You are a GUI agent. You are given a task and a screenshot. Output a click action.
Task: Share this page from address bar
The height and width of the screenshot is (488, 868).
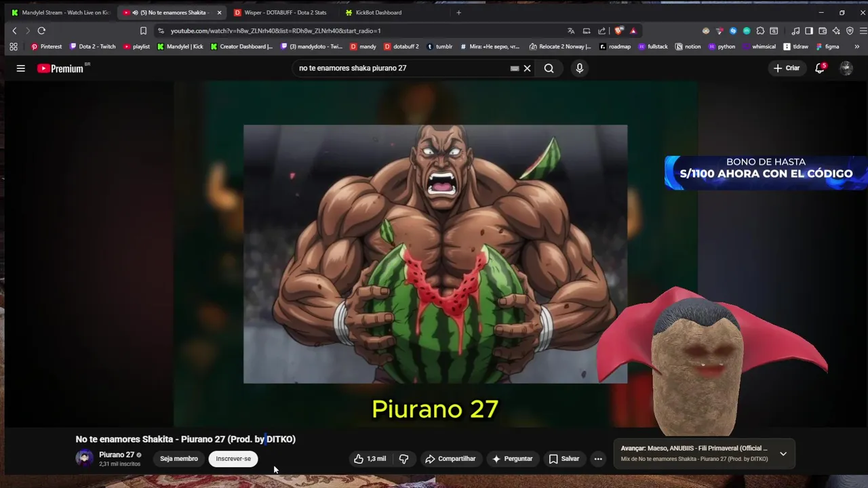click(601, 30)
